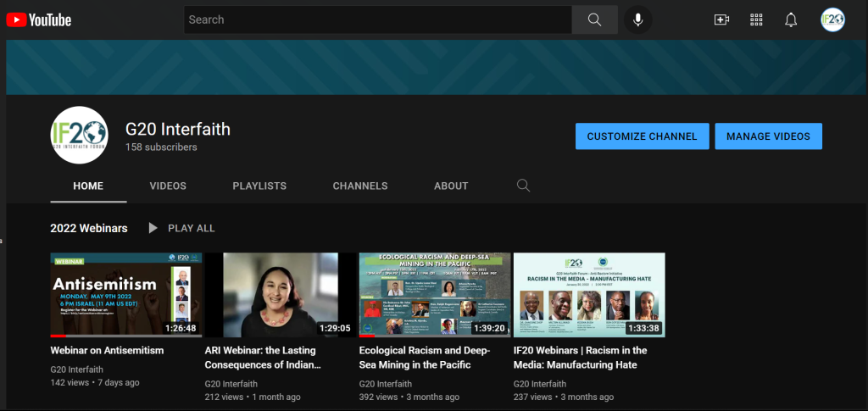Open the YouTube apps grid icon
Viewport: 868px width, 411px height.
756,19
